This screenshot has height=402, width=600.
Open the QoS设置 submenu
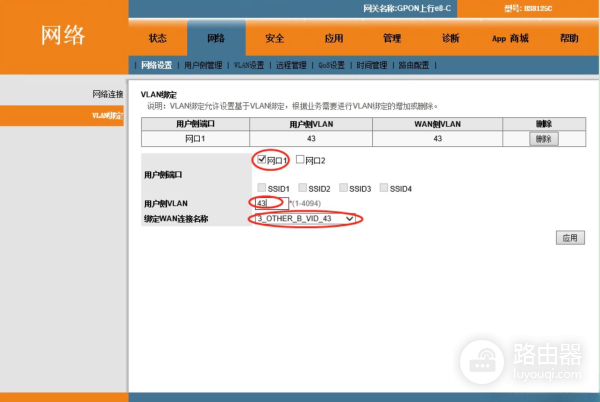click(x=331, y=64)
